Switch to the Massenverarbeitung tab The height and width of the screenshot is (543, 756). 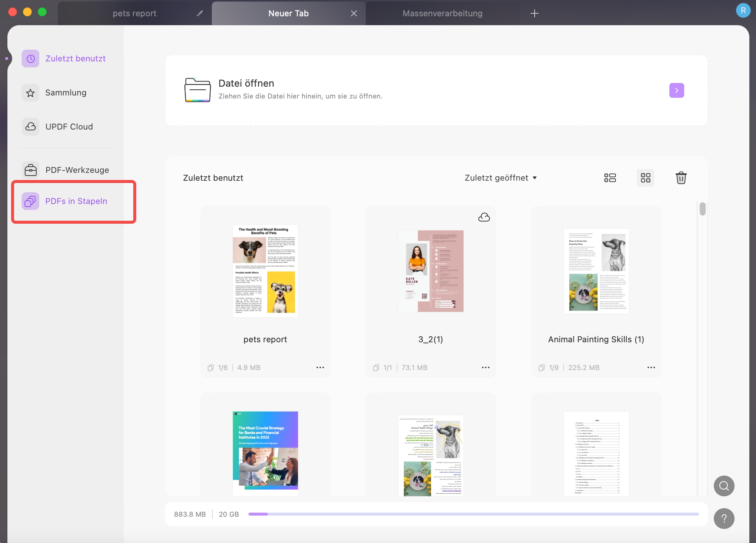click(x=442, y=13)
